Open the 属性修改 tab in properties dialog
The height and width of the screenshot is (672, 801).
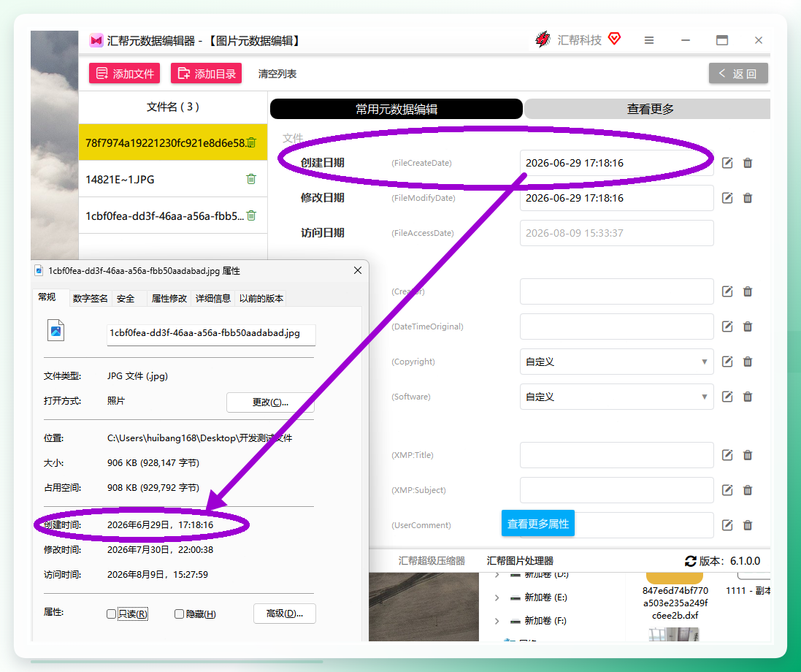pos(169,299)
